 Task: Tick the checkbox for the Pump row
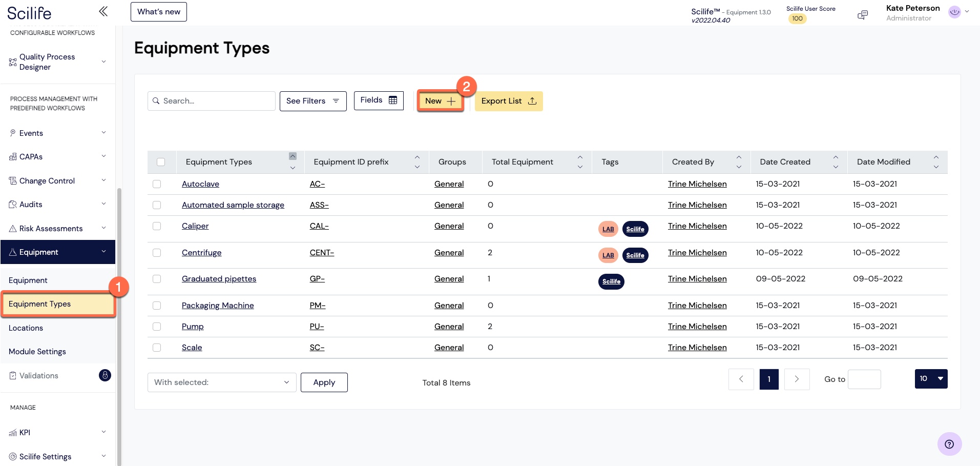(x=157, y=327)
